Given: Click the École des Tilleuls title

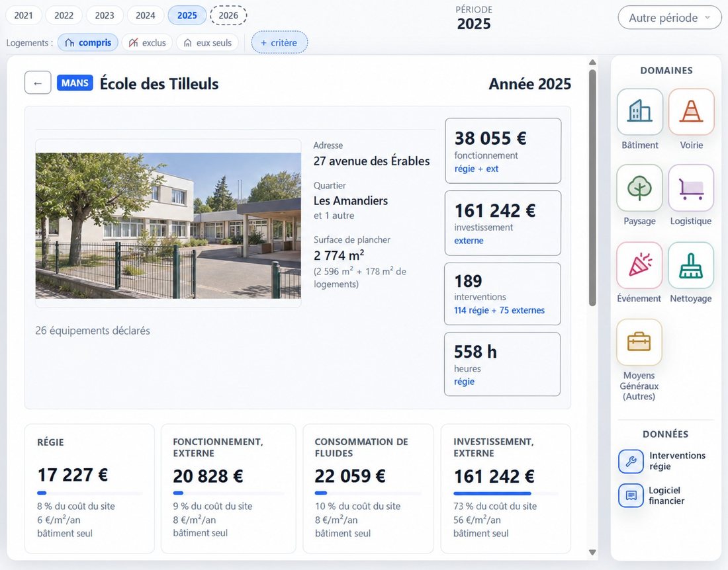Looking at the screenshot, I should [x=159, y=84].
